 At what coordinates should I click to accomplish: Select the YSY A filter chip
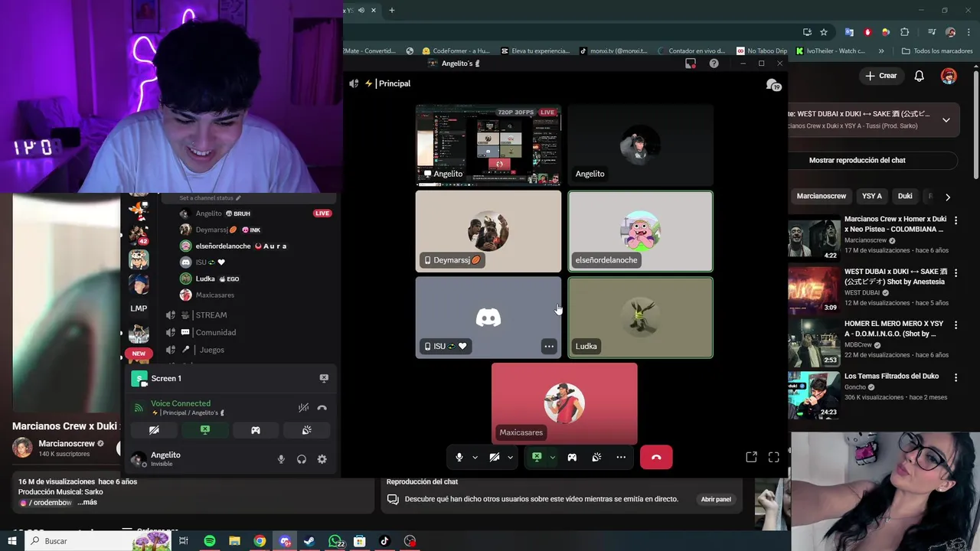pos(871,196)
